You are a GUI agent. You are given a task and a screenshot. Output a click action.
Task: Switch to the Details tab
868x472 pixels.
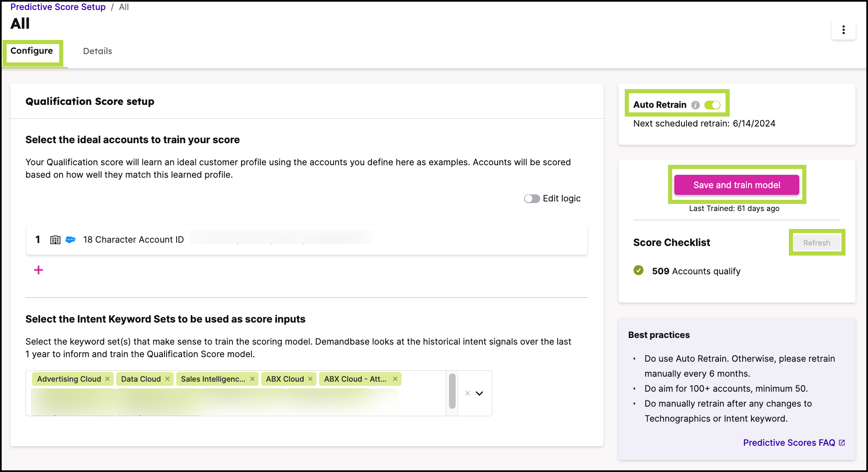point(97,51)
